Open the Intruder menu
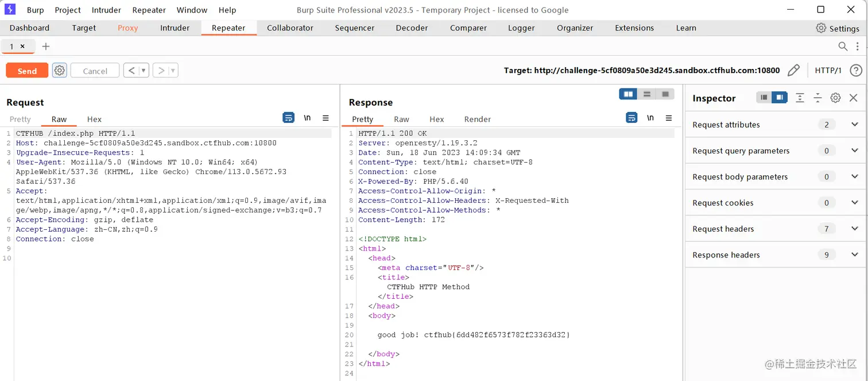This screenshot has height=381, width=868. pyautogui.click(x=106, y=10)
